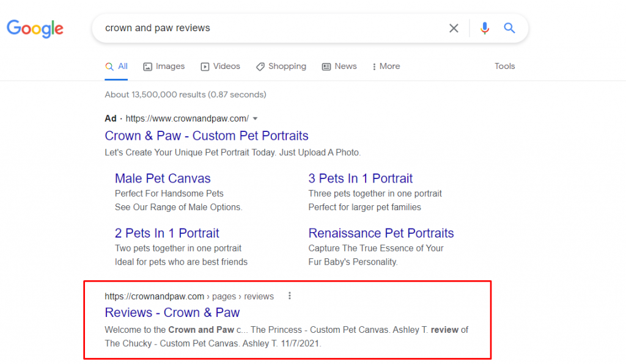Click the bold 'Ad' label
The width and height of the screenshot is (626, 364).
tap(111, 119)
